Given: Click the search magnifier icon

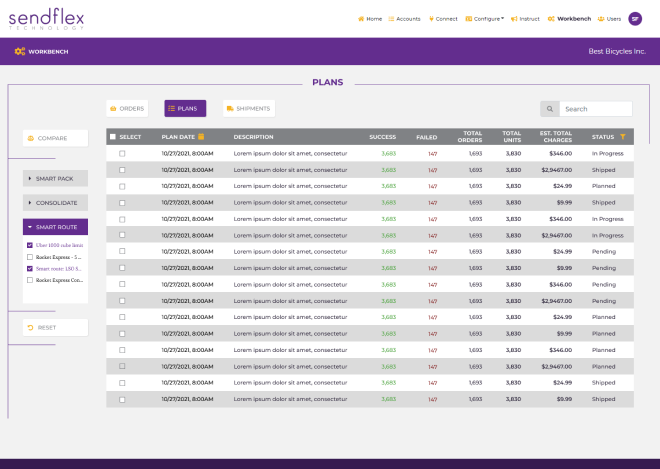Looking at the screenshot, I should (549, 109).
